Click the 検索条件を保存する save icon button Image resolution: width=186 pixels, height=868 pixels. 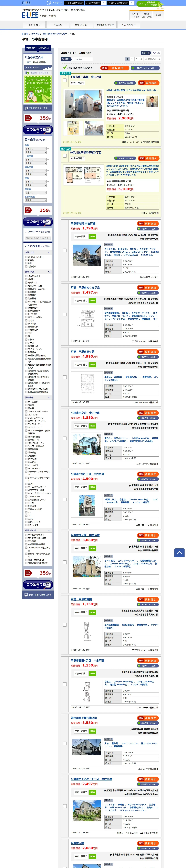38,72
